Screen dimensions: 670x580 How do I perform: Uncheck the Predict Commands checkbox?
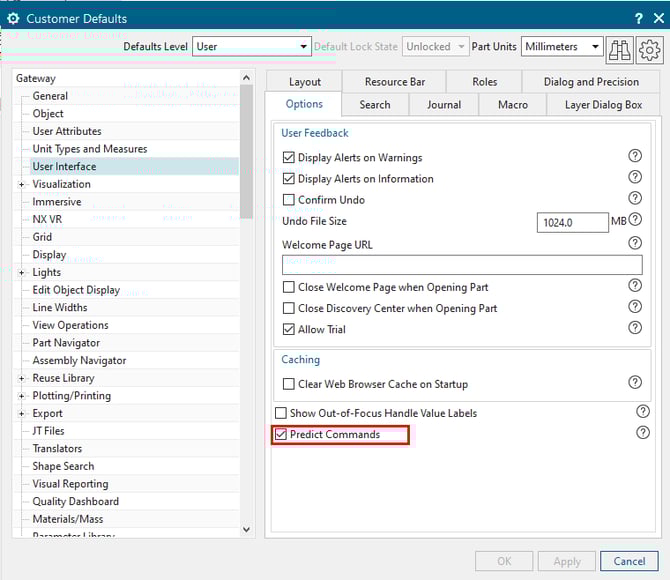point(281,435)
